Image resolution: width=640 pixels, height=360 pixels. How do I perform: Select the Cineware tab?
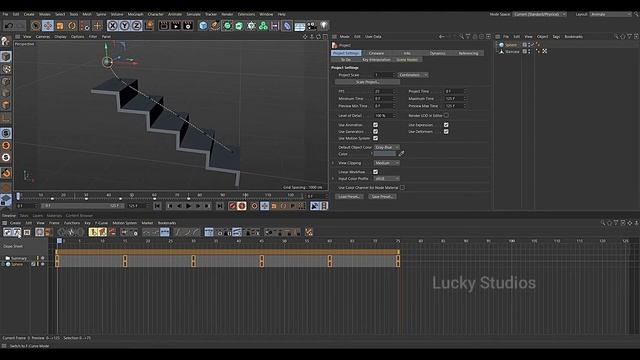point(376,53)
